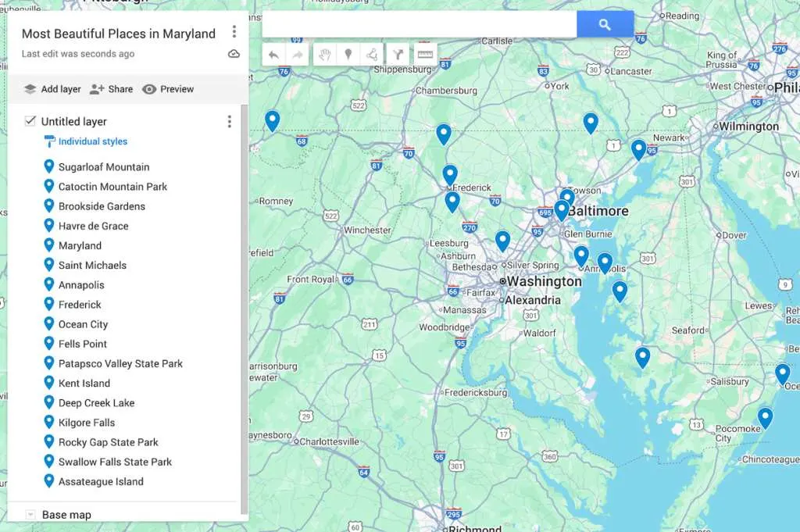Select the hand pan tool
Viewport: 800px width, 532px height.
point(324,55)
